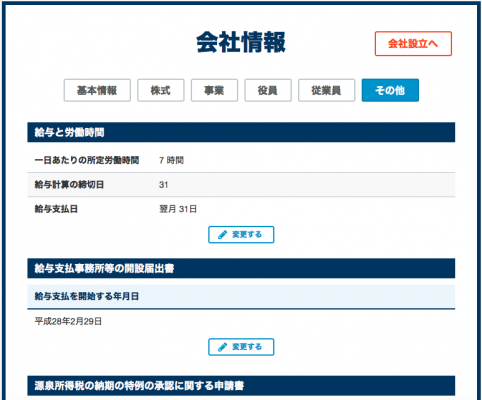This screenshot has height=400, width=482.
Task: Open the 従業員 tab
Action: coord(326,90)
